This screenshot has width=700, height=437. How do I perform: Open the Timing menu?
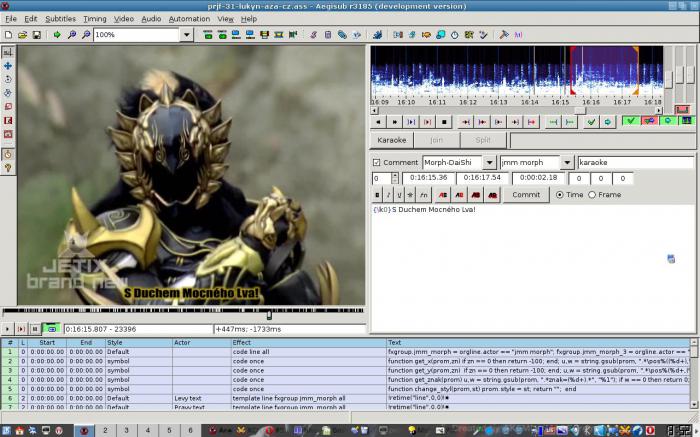coord(95,19)
